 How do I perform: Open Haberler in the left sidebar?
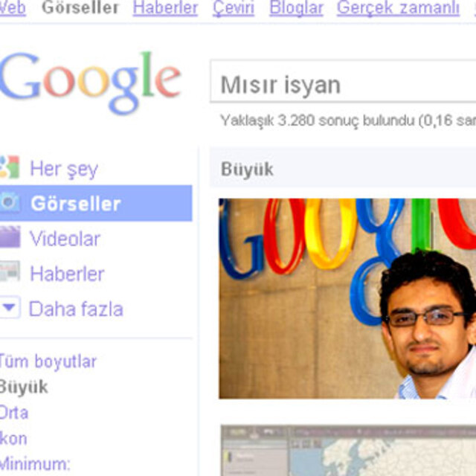[x=67, y=274]
